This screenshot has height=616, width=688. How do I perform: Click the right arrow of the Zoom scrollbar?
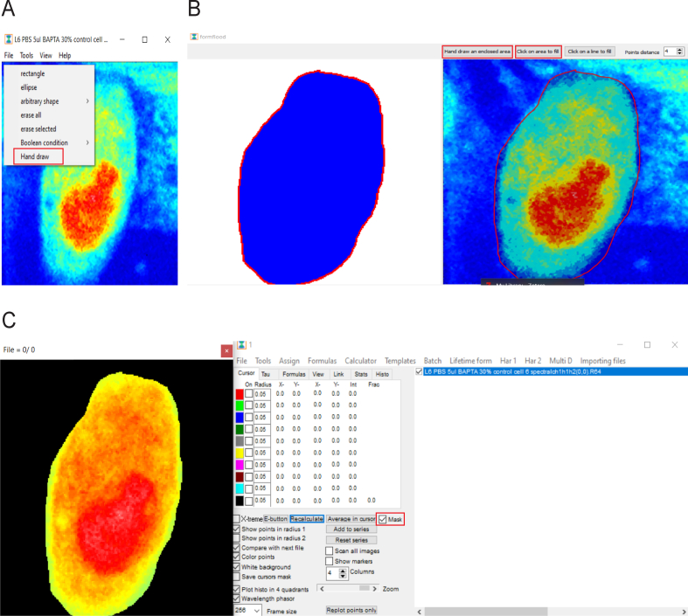pyautogui.click(x=374, y=589)
